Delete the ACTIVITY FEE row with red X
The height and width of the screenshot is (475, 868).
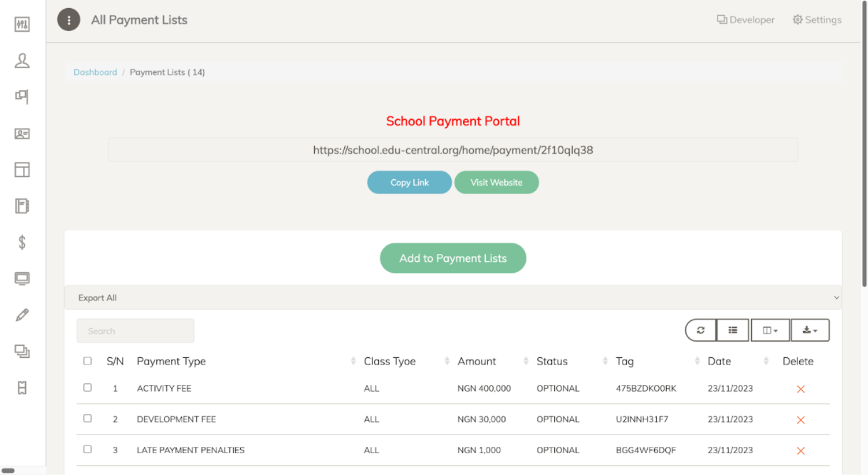[800, 389]
